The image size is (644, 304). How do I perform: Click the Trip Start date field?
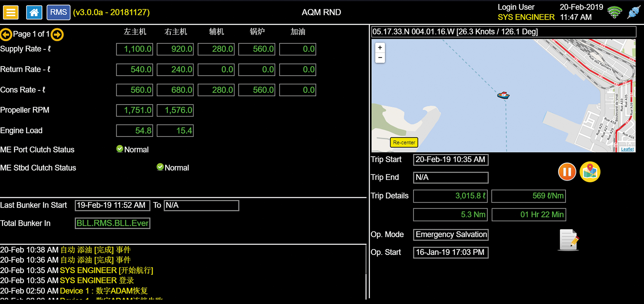(451, 160)
